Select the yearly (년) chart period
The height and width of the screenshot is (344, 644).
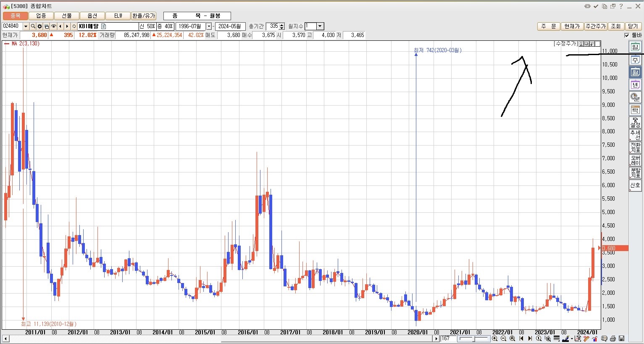tap(635, 85)
